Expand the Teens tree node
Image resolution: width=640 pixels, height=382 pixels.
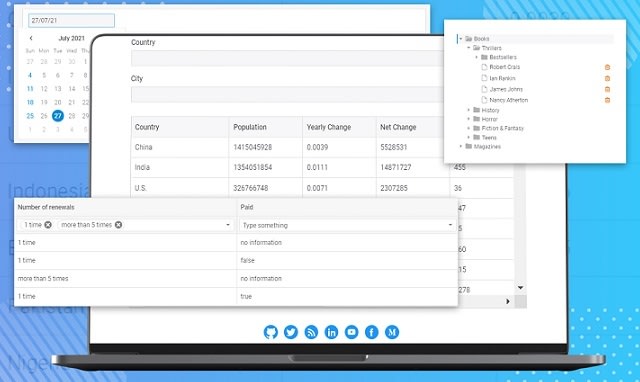click(x=469, y=137)
